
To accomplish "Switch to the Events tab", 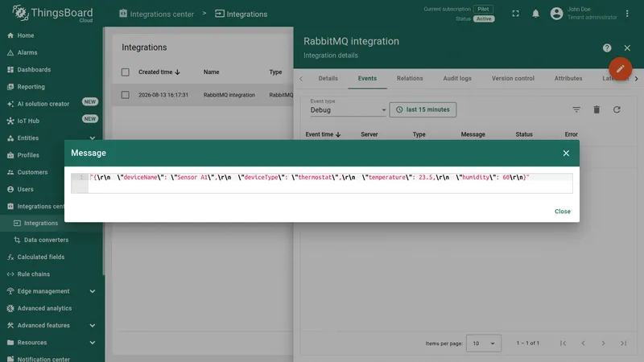I will pos(367,78).
